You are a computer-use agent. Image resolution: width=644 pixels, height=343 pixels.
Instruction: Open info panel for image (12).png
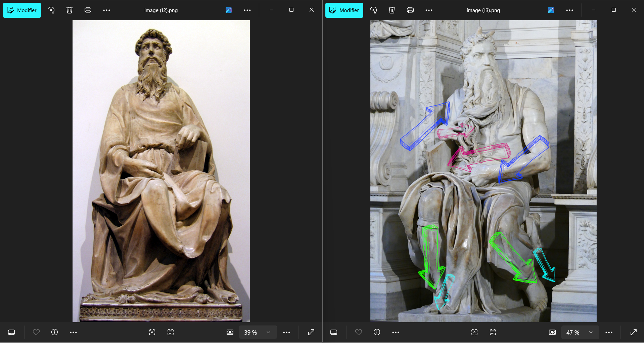54,332
